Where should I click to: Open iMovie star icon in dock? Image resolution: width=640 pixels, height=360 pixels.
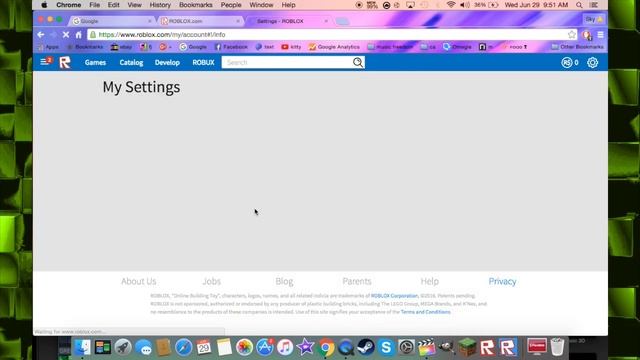(305, 347)
